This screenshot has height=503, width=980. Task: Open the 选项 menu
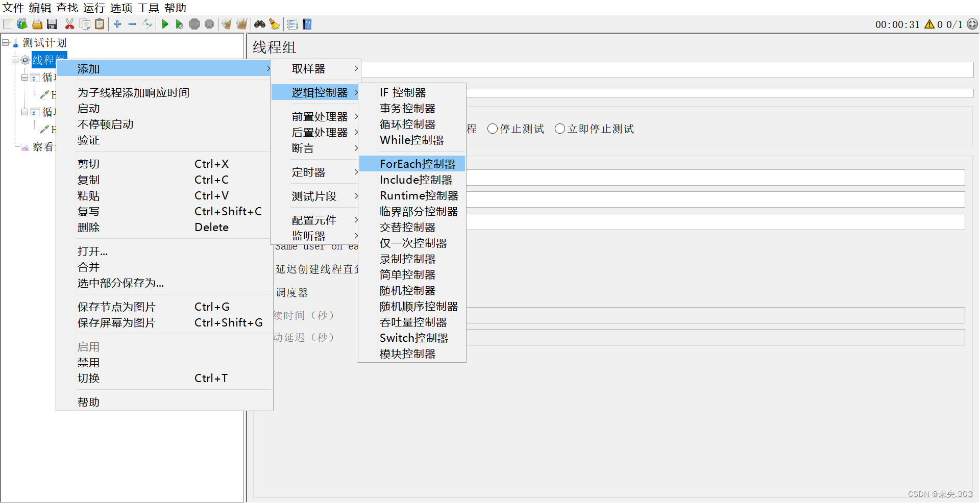(121, 8)
